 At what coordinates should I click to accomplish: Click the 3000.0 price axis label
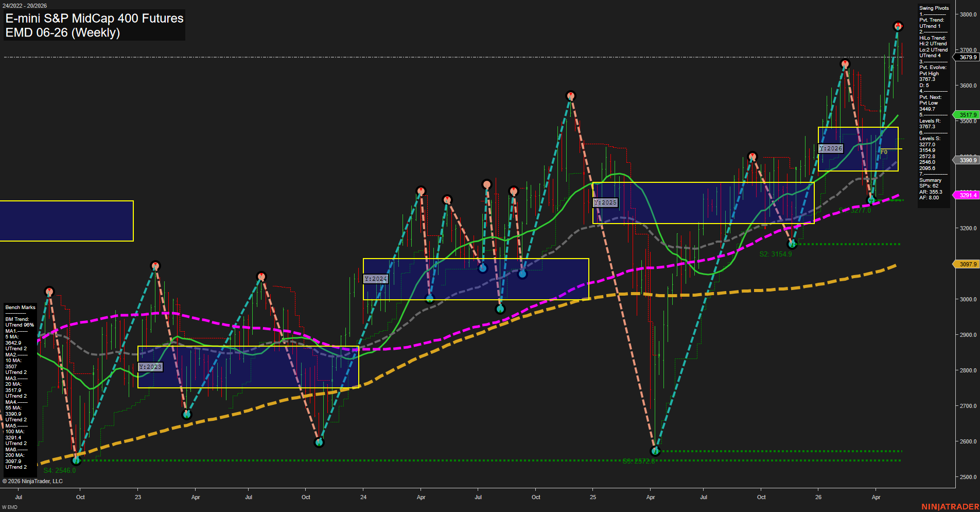pos(968,299)
